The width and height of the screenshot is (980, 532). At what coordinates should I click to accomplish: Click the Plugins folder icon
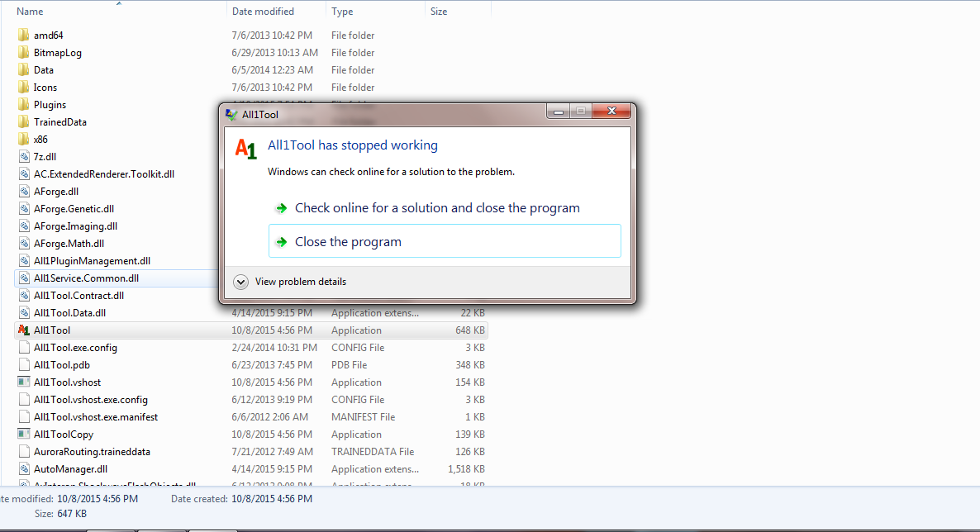[x=24, y=104]
